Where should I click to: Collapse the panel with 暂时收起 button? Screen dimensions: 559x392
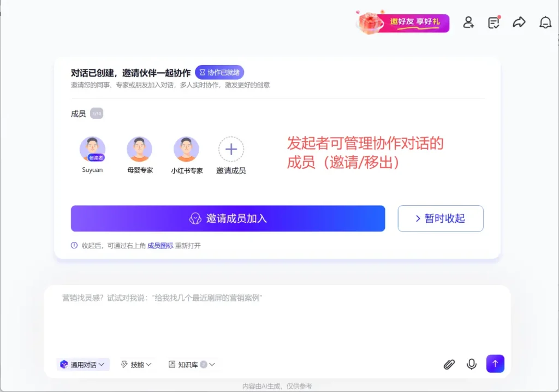(x=440, y=218)
